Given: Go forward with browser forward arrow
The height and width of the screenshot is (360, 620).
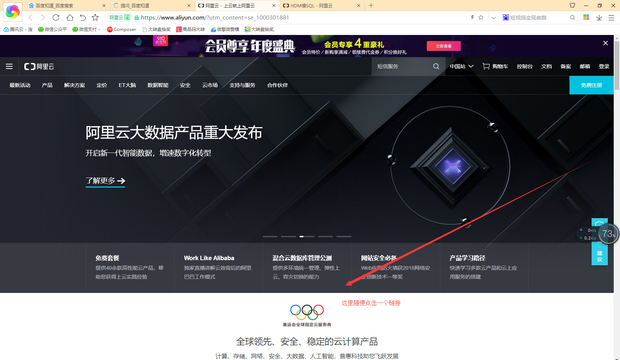Looking at the screenshot, I should tap(43, 17).
